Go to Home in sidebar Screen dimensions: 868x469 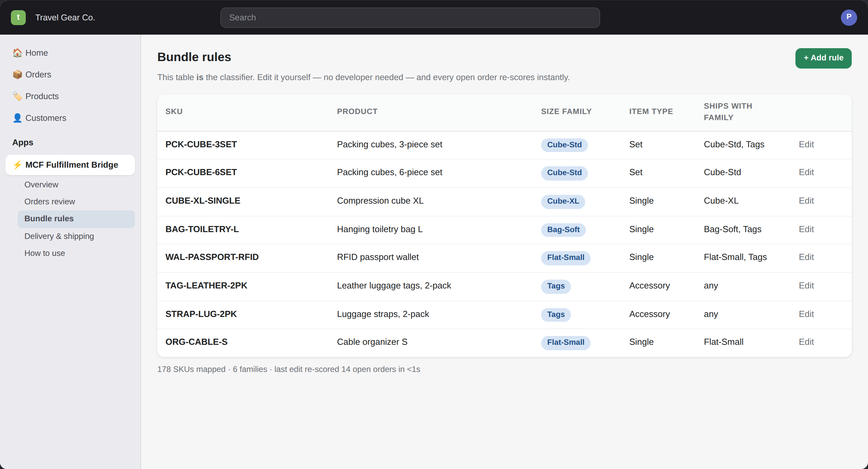[70, 53]
